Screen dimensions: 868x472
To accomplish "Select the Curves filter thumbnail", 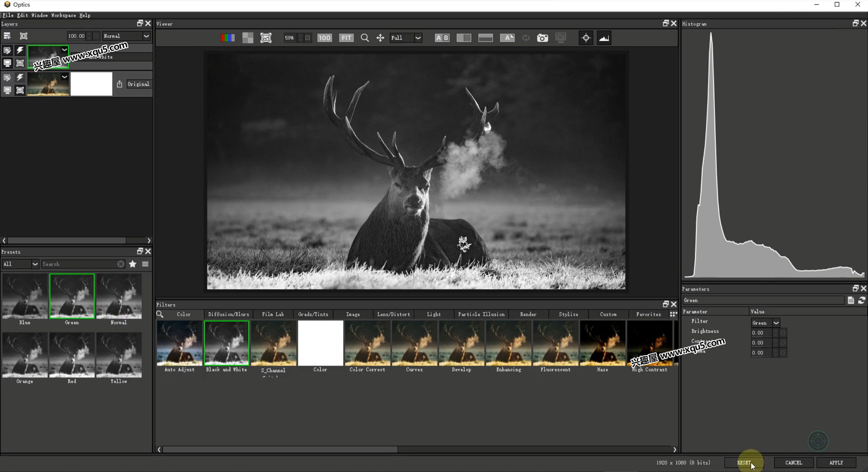I will [415, 343].
